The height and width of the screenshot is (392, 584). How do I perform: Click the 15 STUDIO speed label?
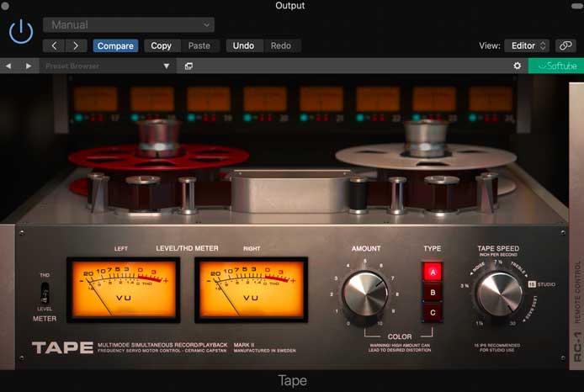pyautogui.click(x=542, y=284)
